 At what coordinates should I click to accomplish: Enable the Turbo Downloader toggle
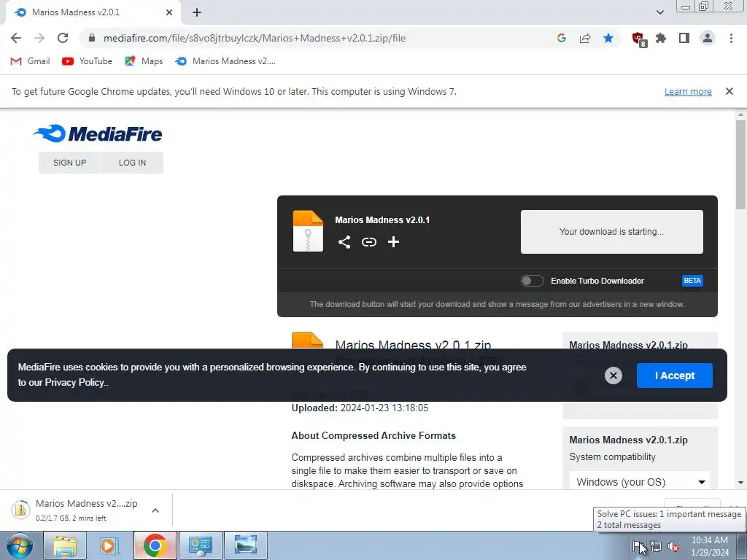(x=532, y=281)
